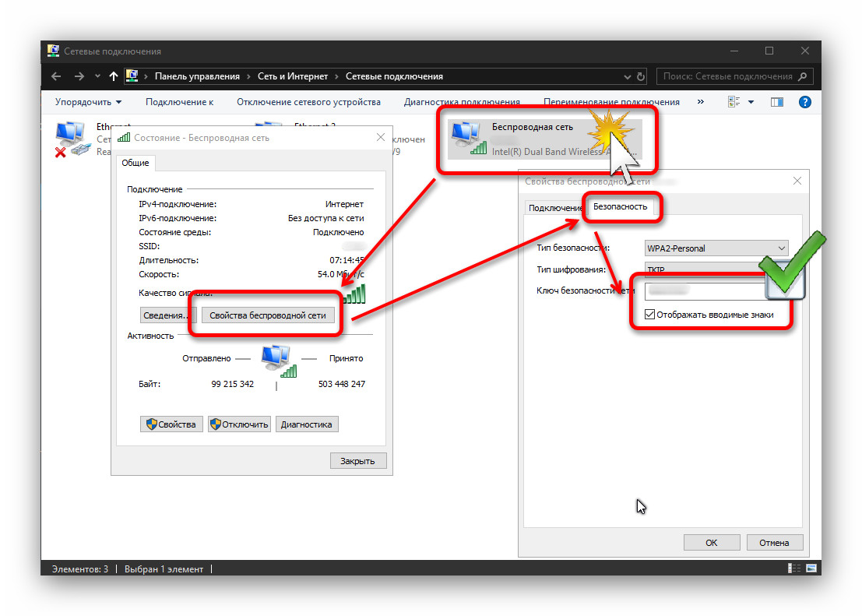Screen dimensions: 862x616
Task: Click the search magnifier icon
Action: (803, 76)
